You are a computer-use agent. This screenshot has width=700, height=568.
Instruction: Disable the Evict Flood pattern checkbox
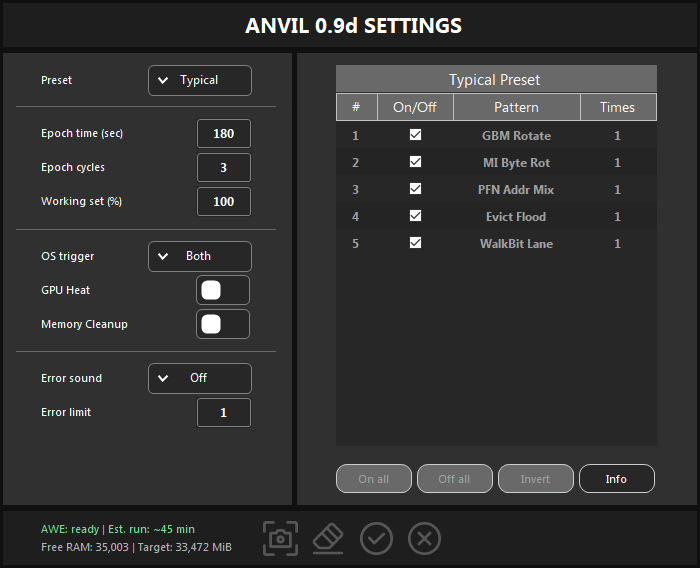416,216
